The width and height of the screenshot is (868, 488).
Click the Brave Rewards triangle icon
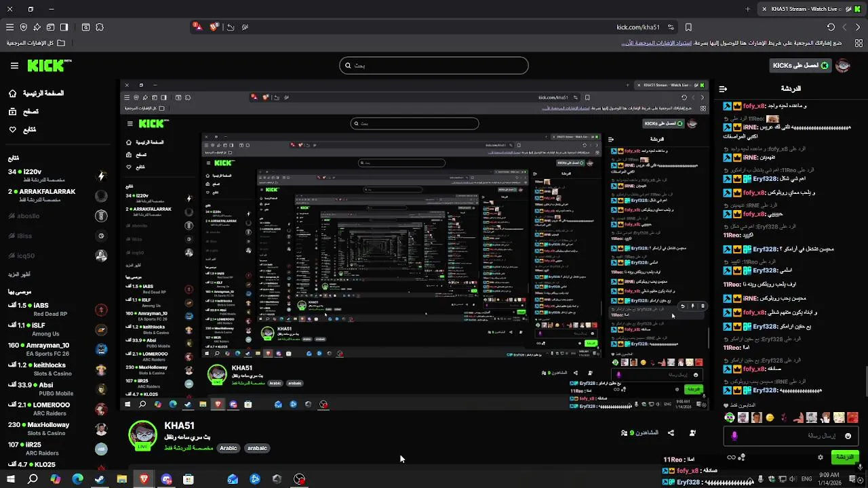click(x=197, y=26)
